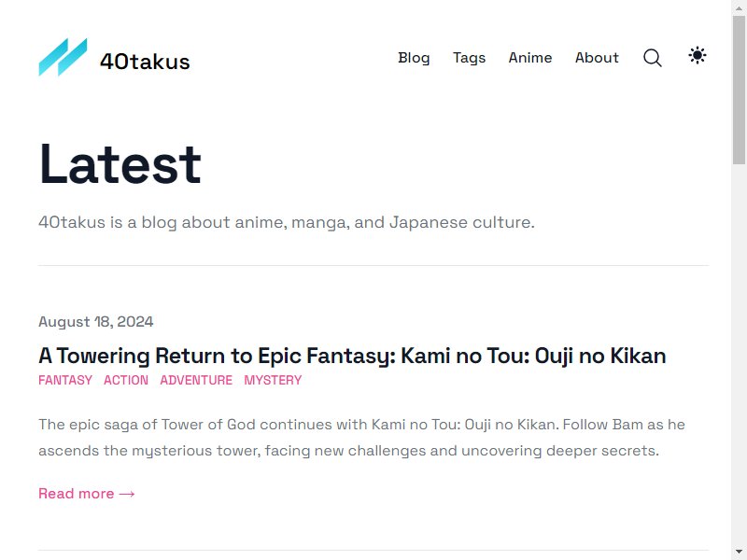Select the MYSTERY tag
747x560 pixels.
click(273, 380)
